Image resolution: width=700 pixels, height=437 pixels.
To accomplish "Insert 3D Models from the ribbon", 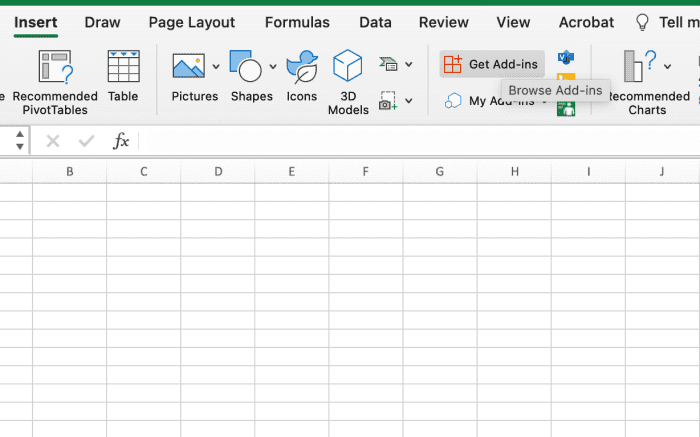I will coord(347,66).
